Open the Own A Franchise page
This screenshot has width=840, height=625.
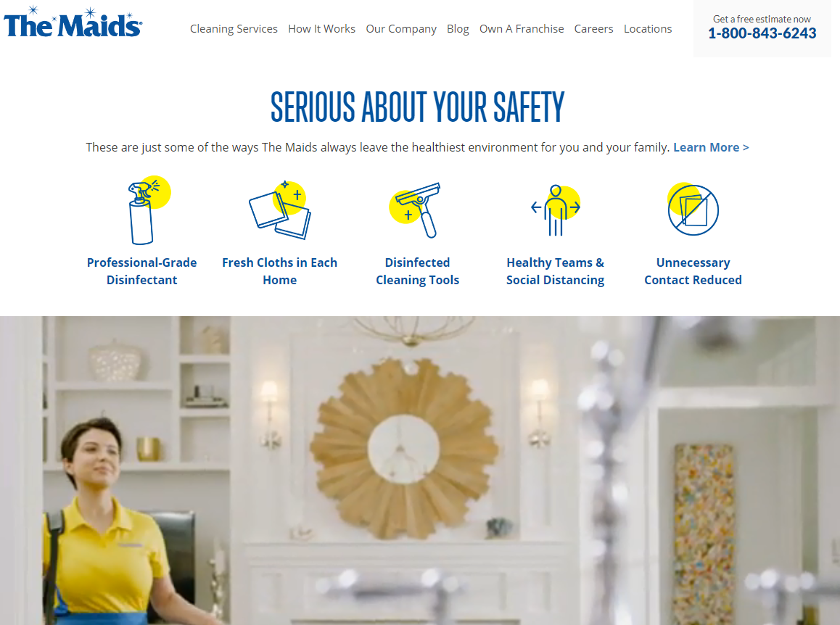pyautogui.click(x=522, y=29)
